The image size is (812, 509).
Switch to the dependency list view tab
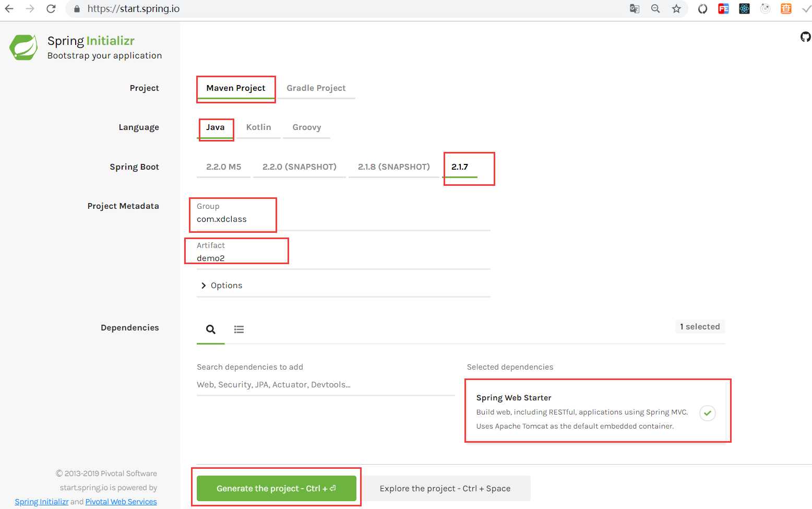coord(239,329)
